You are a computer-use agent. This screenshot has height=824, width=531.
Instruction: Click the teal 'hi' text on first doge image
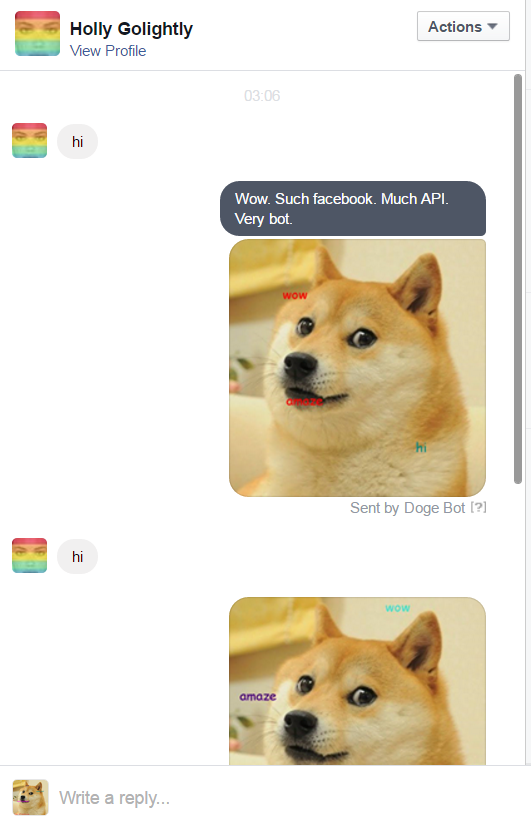(421, 447)
